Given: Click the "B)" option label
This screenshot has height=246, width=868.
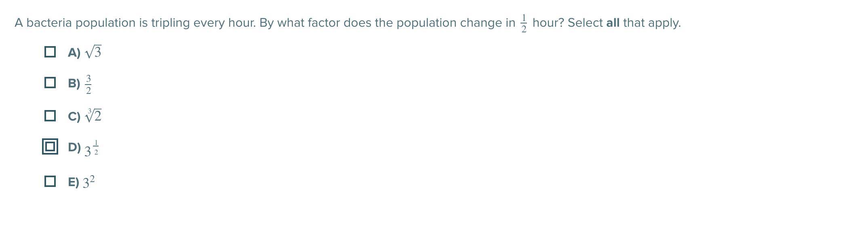Looking at the screenshot, I should coord(74,83).
